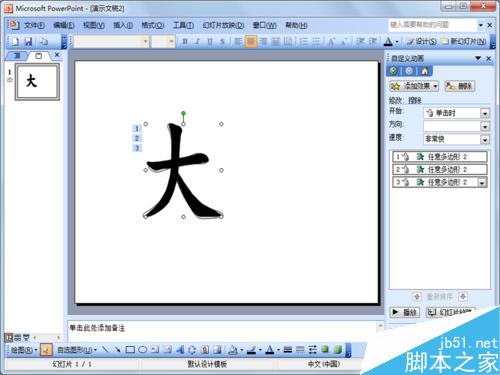Click the Decrease Indent icon
The image size is (500, 375).
(360, 42)
